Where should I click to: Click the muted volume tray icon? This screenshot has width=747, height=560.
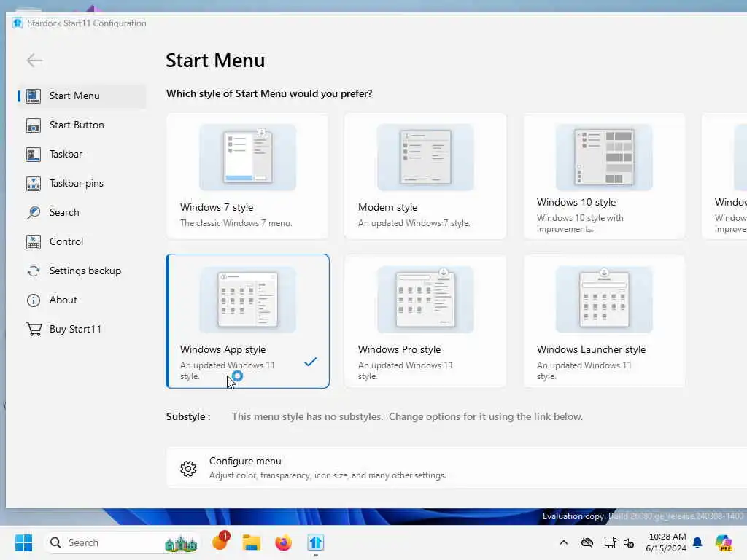[629, 542]
